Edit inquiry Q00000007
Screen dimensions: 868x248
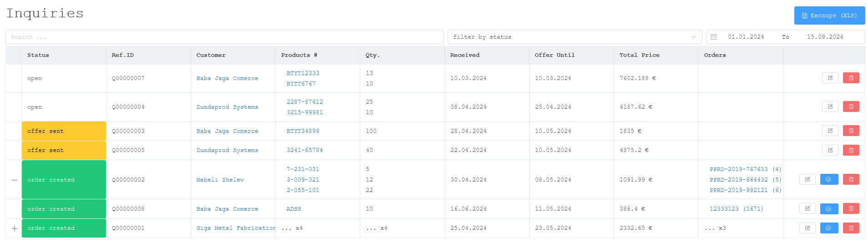tap(830, 78)
